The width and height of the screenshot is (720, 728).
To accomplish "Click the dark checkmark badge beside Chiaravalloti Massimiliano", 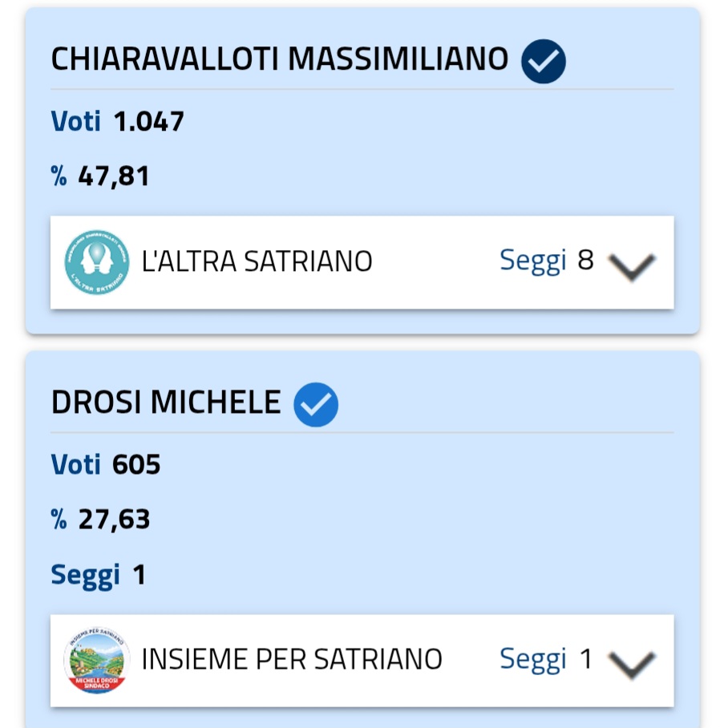I will (543, 61).
